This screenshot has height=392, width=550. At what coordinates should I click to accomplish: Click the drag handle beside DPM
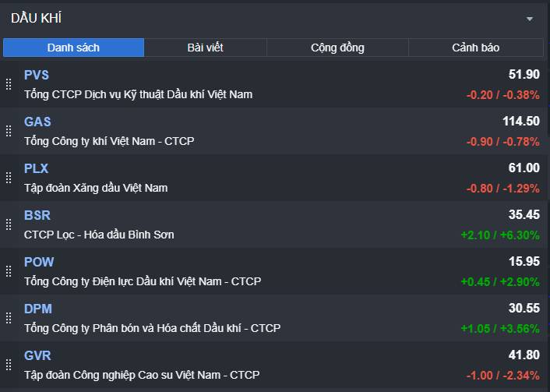[9, 318]
